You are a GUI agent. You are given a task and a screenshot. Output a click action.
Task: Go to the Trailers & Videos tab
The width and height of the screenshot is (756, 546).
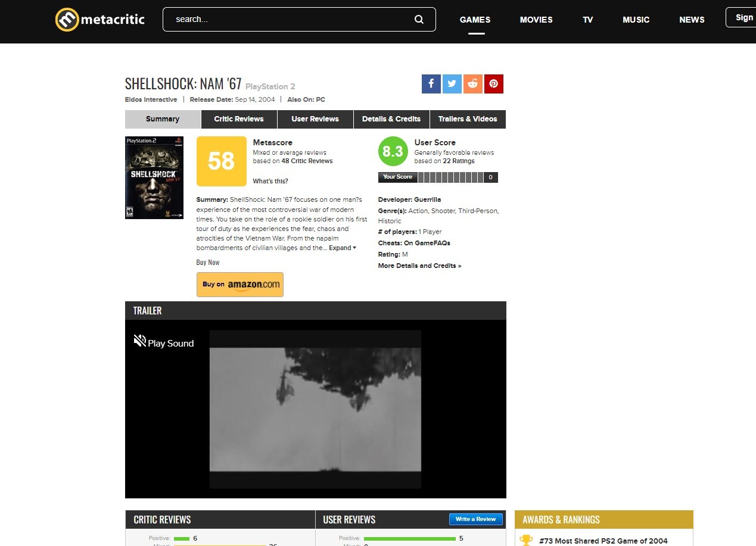pos(468,119)
